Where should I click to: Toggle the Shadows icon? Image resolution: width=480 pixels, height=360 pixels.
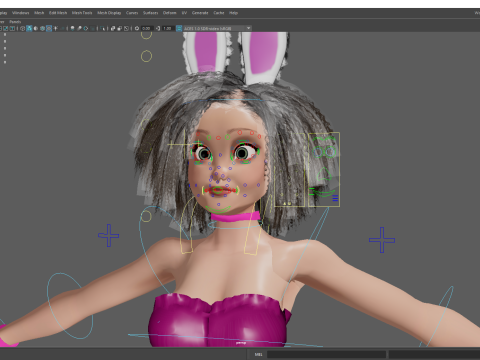click(x=62, y=28)
